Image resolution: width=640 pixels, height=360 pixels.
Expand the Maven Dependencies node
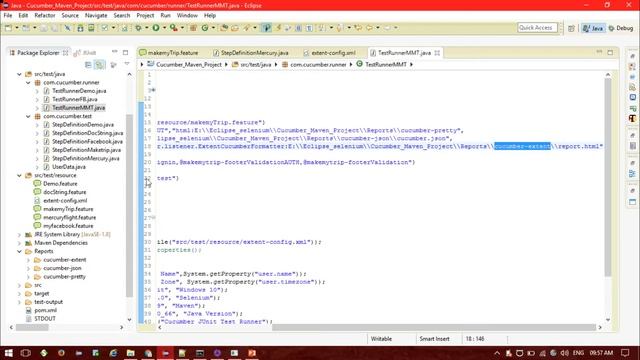pyautogui.click(x=19, y=243)
